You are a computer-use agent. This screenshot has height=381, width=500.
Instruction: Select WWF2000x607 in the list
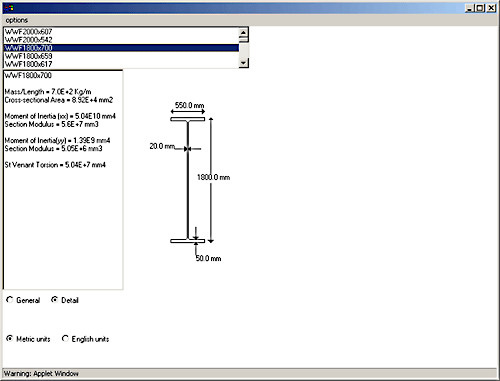point(121,32)
